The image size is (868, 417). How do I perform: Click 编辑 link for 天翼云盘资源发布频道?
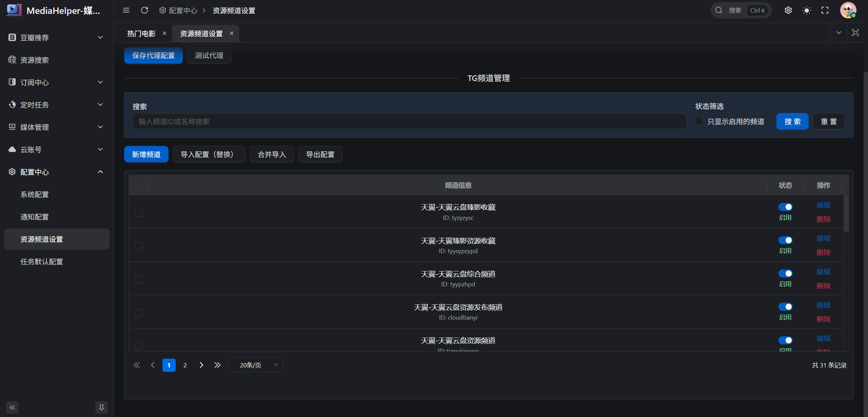point(823,305)
